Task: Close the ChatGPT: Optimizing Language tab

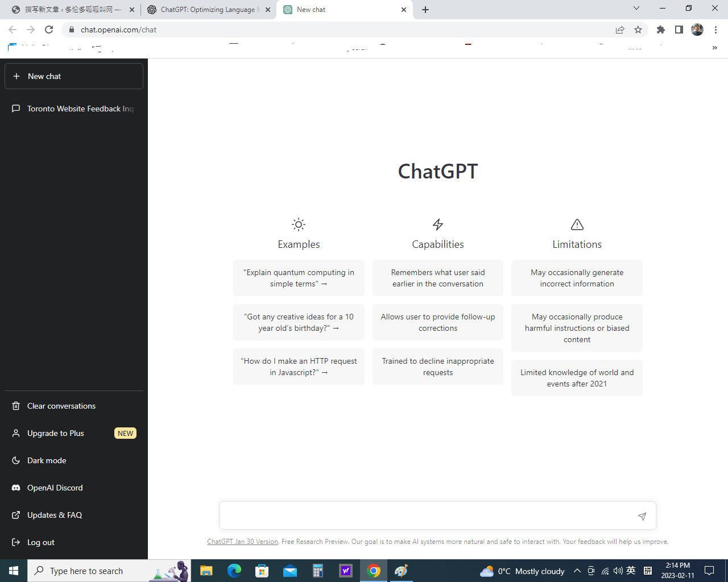Action: [268, 10]
